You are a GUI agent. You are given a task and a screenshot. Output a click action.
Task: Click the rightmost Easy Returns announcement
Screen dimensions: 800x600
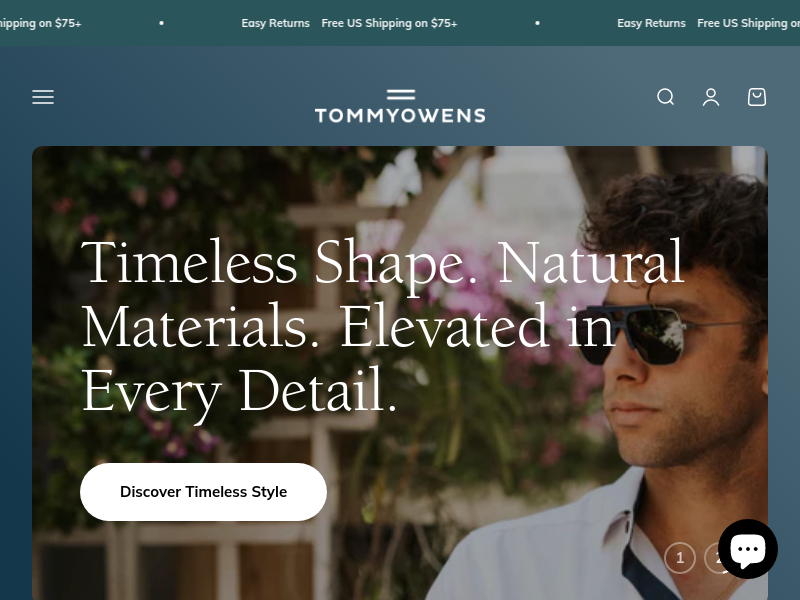click(651, 23)
